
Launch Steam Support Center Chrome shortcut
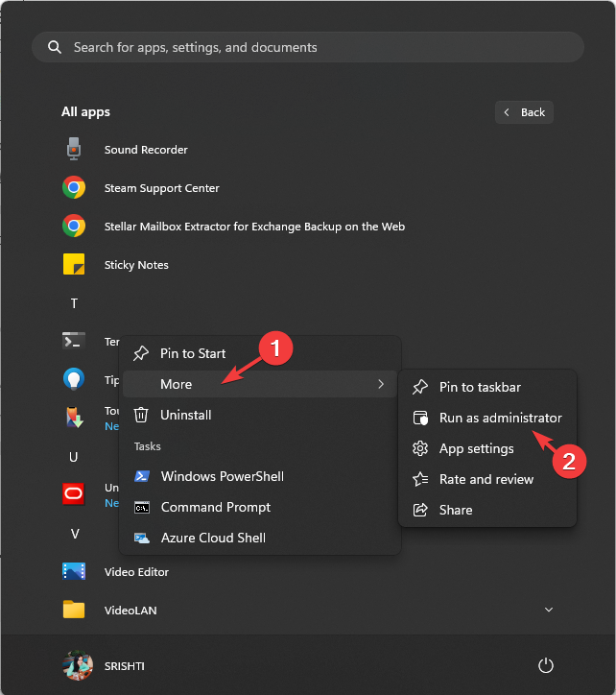tap(74, 188)
